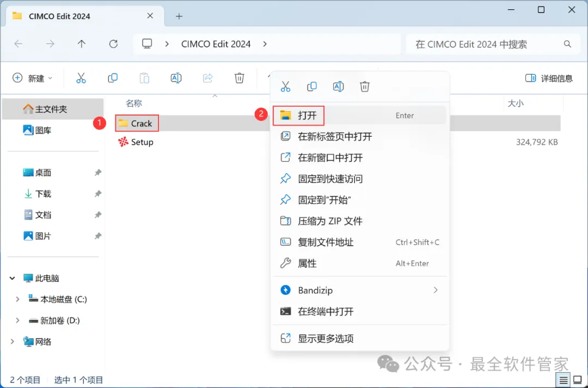Click Copy icon in context menu

pyautogui.click(x=311, y=87)
